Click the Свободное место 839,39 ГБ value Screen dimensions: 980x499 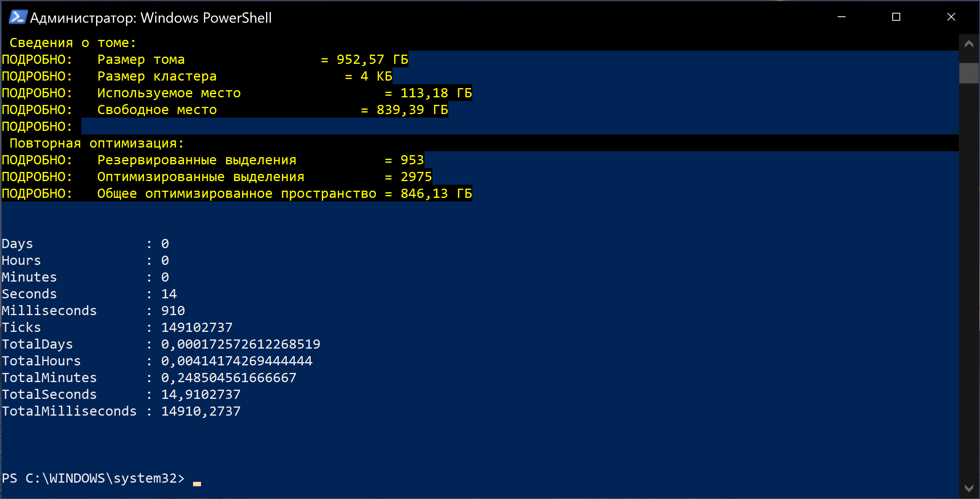412,110
